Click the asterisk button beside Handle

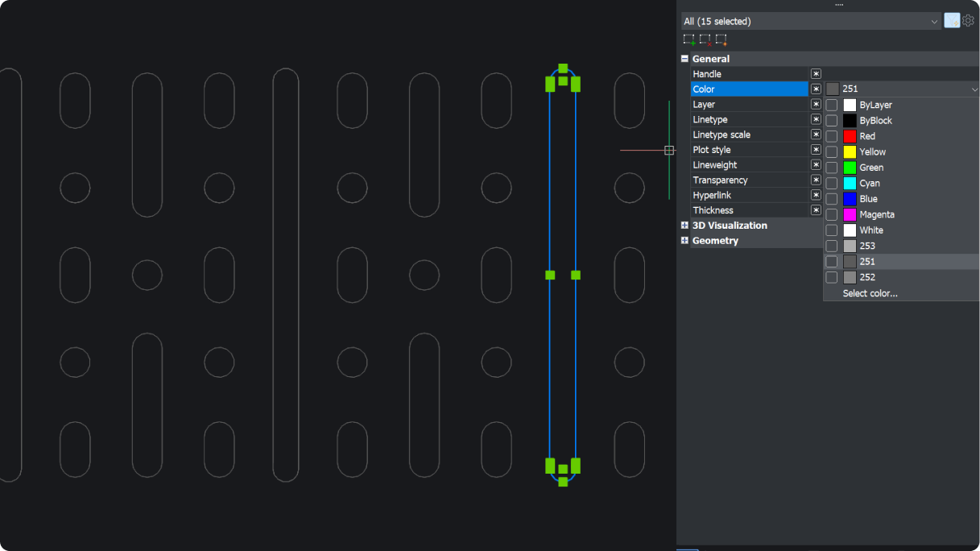(x=815, y=73)
